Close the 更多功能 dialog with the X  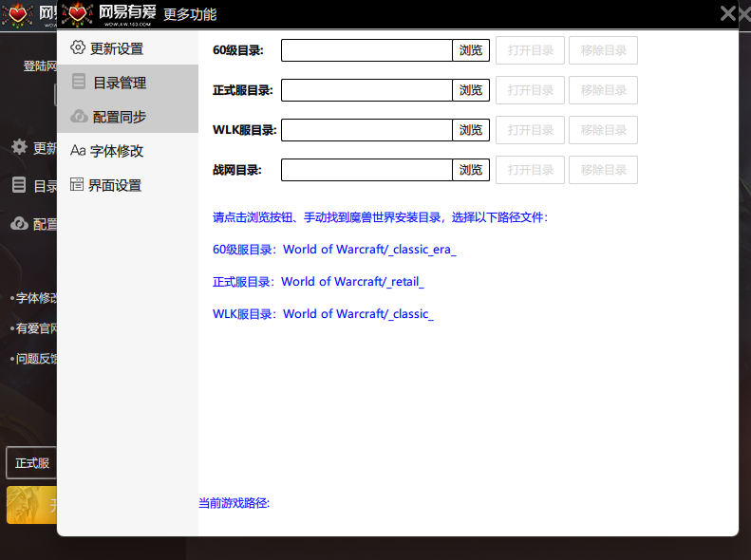[x=728, y=13]
